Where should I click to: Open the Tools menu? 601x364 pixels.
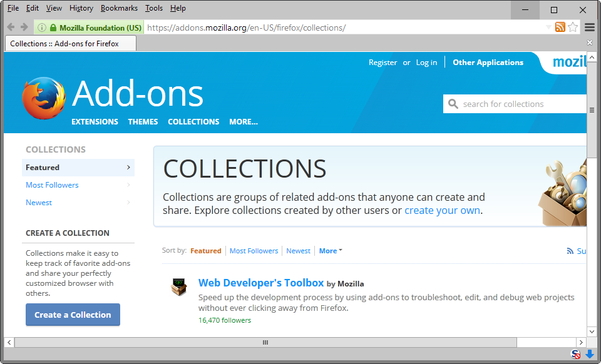[154, 8]
